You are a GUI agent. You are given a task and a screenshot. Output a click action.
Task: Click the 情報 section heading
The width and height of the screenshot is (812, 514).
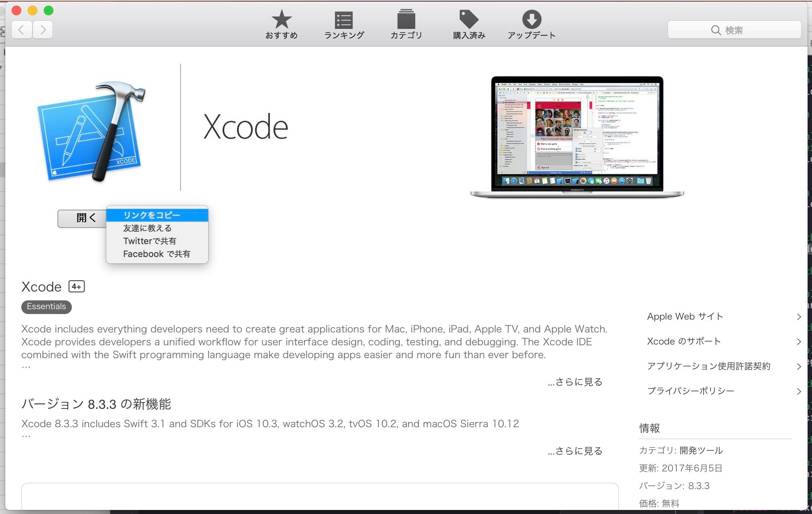650,428
